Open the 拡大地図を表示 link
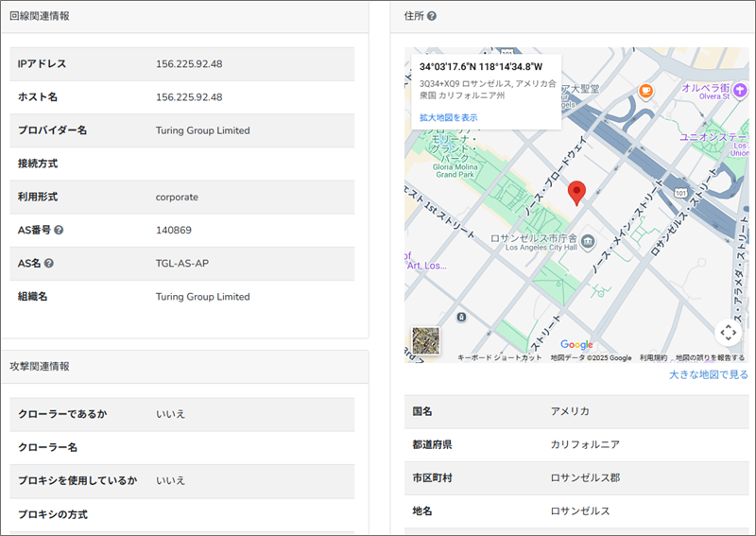This screenshot has height=536, width=756. [x=448, y=117]
